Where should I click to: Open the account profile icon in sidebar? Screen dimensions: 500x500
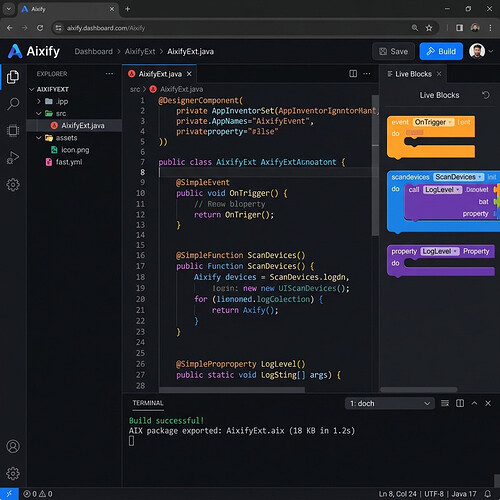(x=13, y=446)
